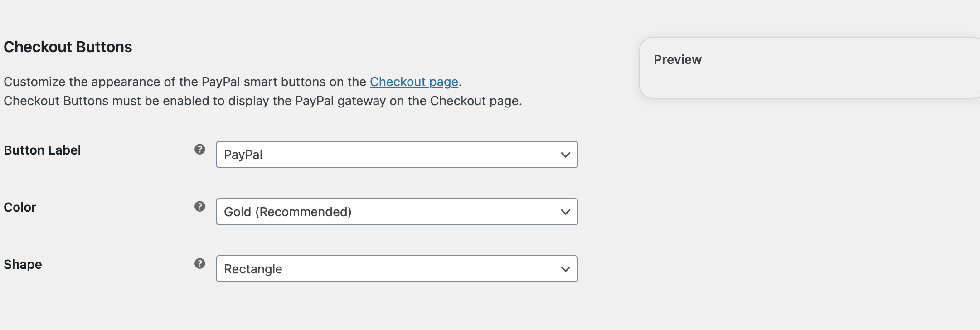This screenshot has height=330, width=980.
Task: Click the Shape setting label
Action: click(x=23, y=264)
